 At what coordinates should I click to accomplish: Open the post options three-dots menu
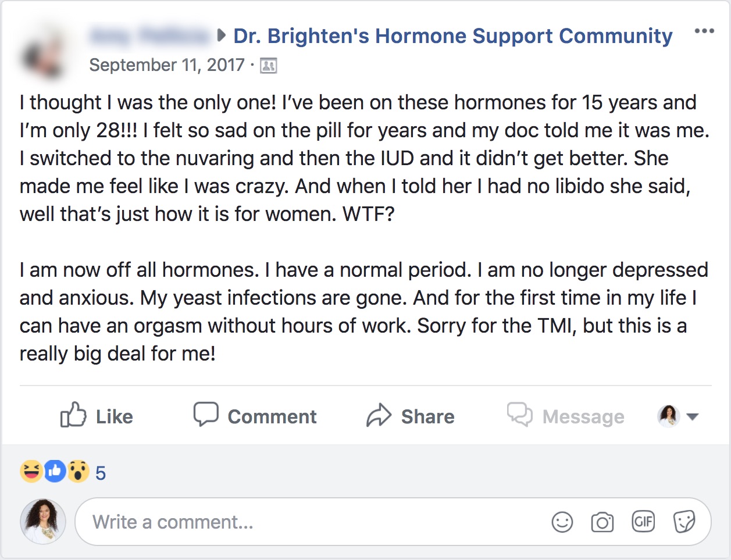click(704, 31)
